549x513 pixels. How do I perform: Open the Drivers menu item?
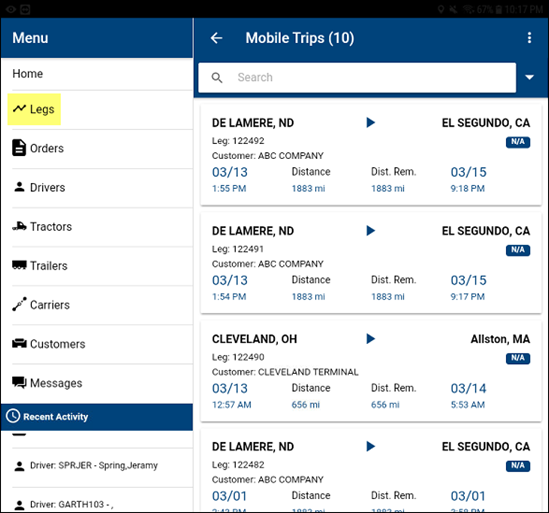97,187
